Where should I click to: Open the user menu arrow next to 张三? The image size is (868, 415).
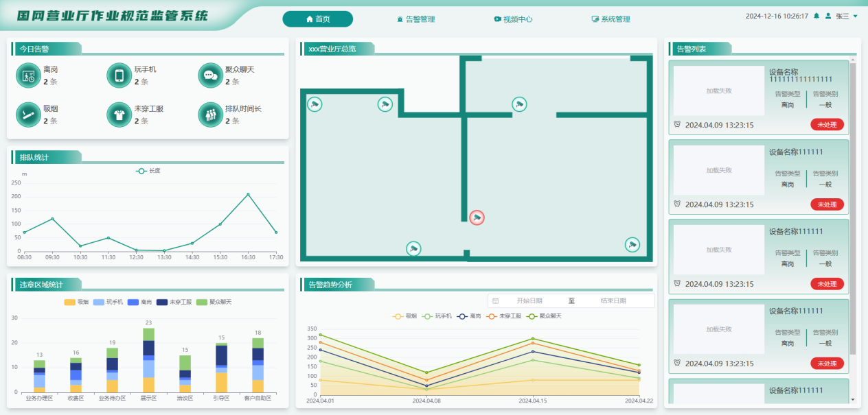pos(855,16)
